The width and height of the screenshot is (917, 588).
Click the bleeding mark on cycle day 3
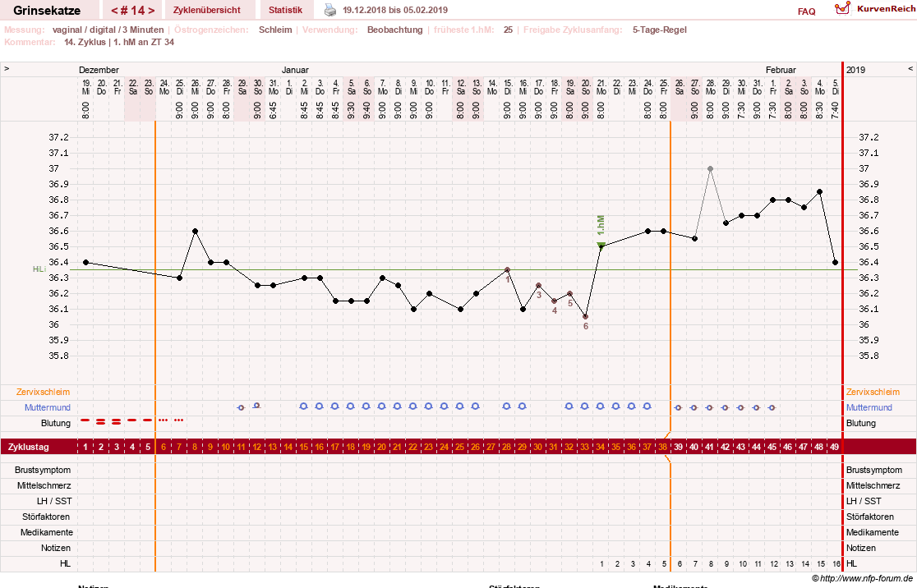(x=117, y=420)
